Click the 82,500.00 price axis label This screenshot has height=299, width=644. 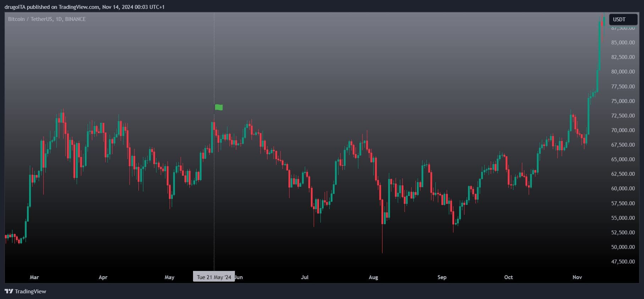[623, 57]
